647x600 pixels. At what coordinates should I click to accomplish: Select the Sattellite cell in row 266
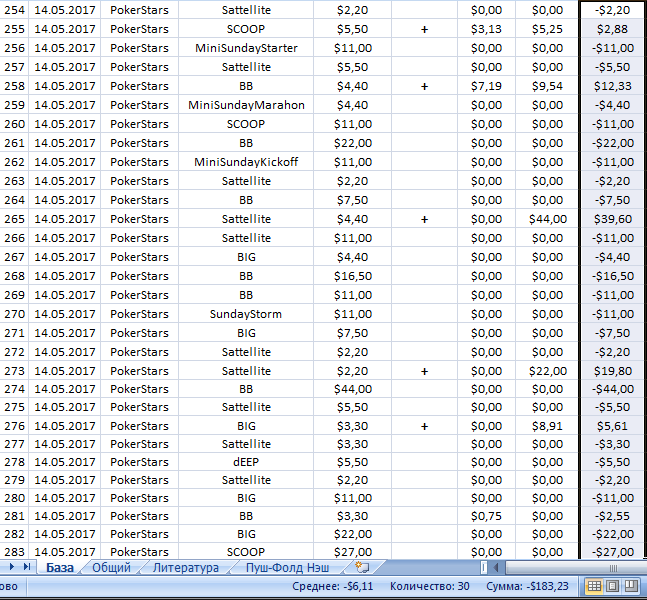(246, 238)
